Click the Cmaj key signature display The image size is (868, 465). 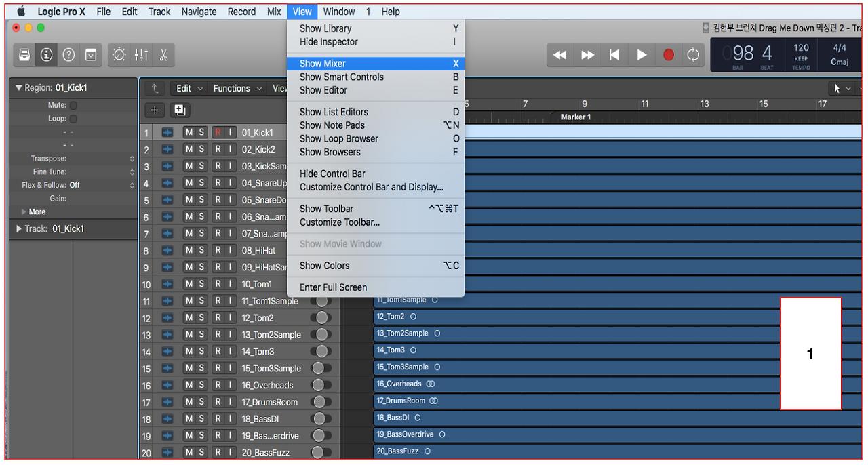coord(840,62)
